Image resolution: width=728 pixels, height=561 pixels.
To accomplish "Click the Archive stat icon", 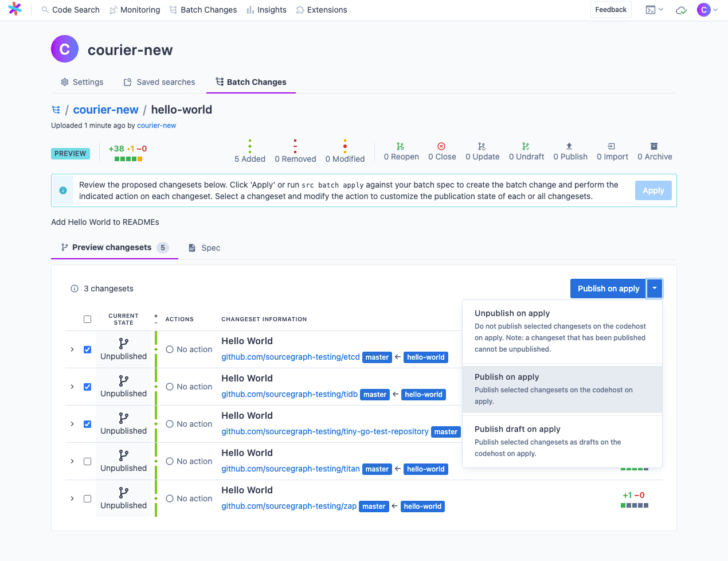I will (x=654, y=146).
